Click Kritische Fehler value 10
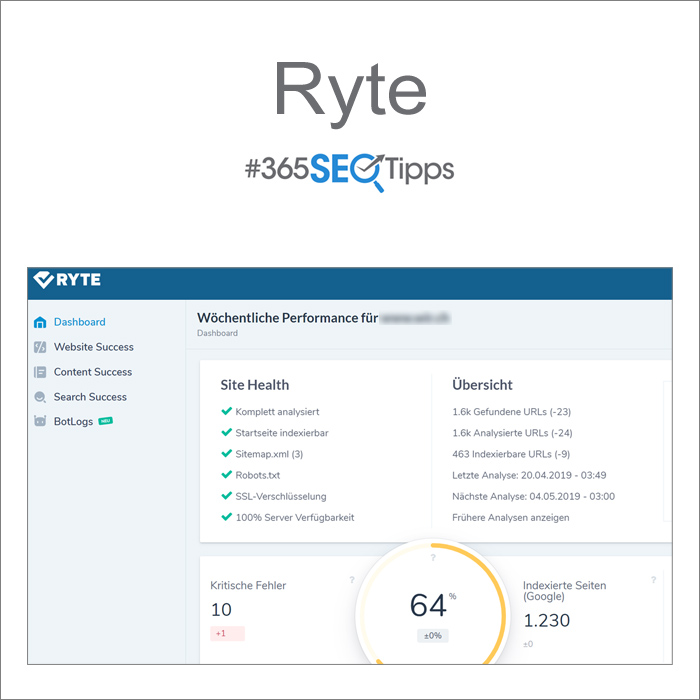This screenshot has width=700, height=700. [x=221, y=610]
